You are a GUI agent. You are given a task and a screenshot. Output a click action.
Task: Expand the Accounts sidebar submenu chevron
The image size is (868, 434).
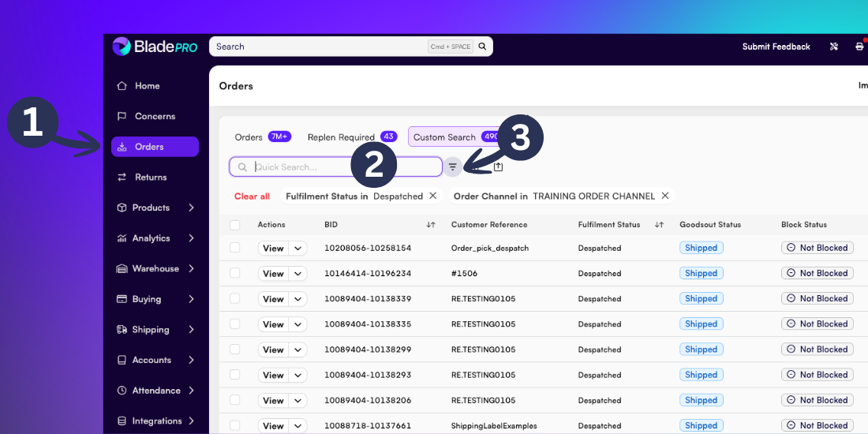point(191,360)
